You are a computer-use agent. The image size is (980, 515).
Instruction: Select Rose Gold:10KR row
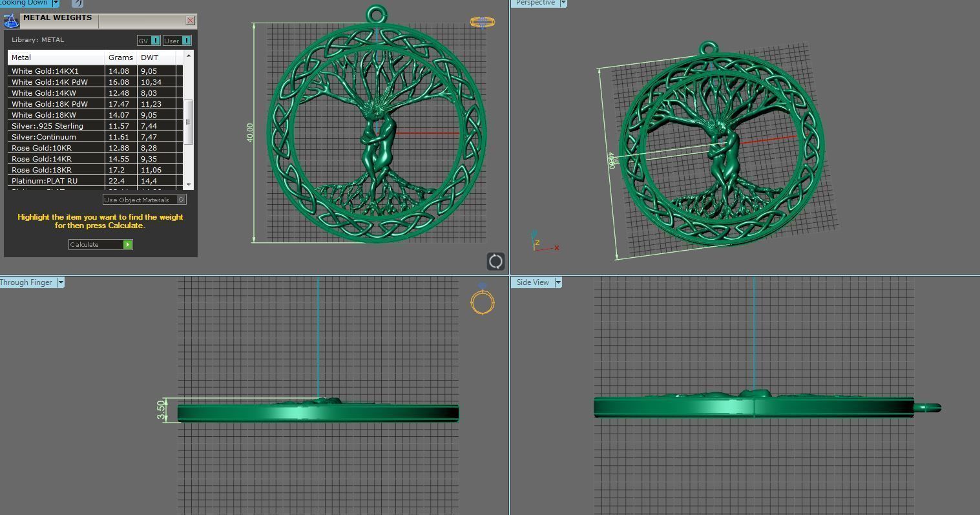click(95, 148)
